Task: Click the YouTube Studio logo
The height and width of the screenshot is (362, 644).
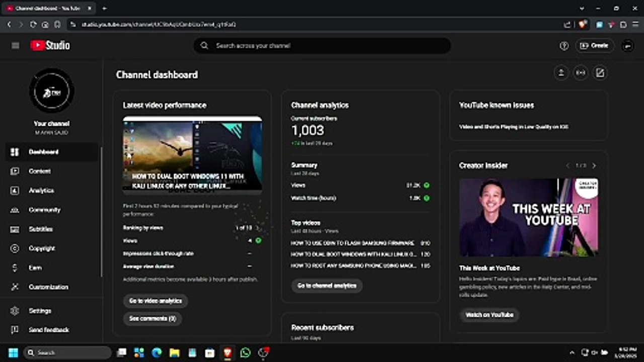Action: tap(50, 45)
